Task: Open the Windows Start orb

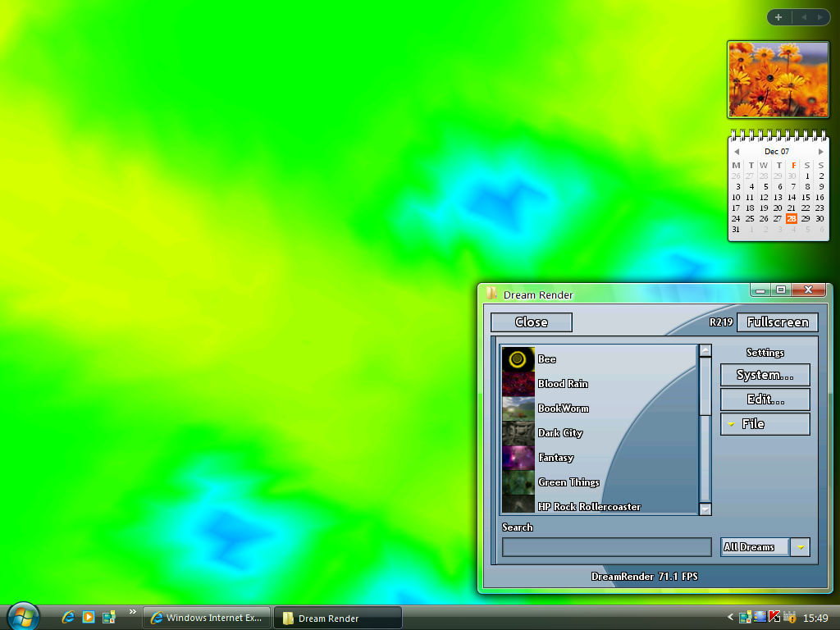Action: point(23,617)
